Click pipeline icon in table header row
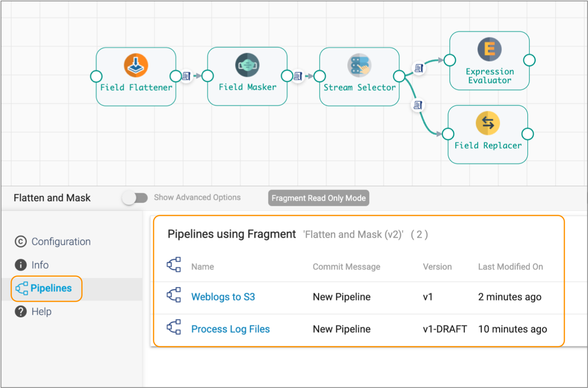The image size is (588, 388). (x=174, y=265)
